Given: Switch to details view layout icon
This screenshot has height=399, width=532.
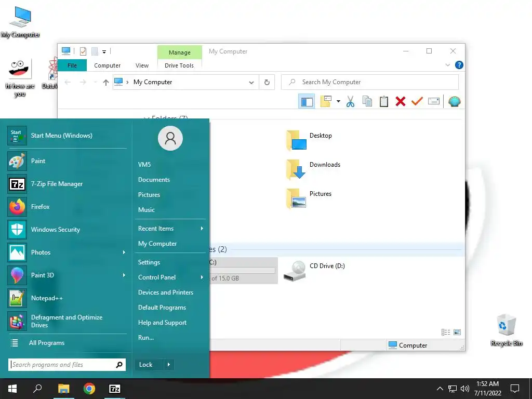Looking at the screenshot, I should coord(445,332).
